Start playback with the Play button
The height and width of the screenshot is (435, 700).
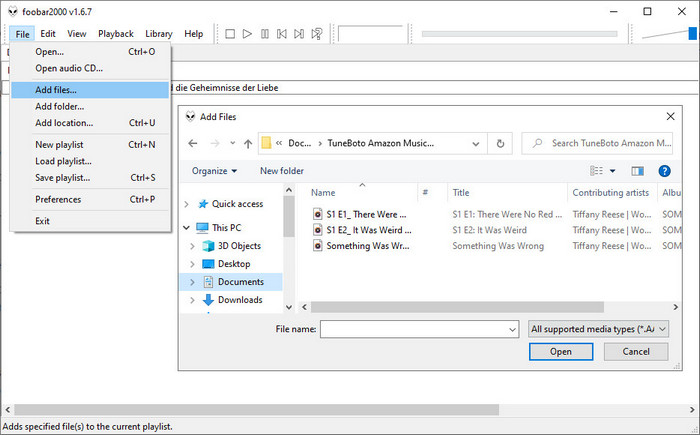247,34
